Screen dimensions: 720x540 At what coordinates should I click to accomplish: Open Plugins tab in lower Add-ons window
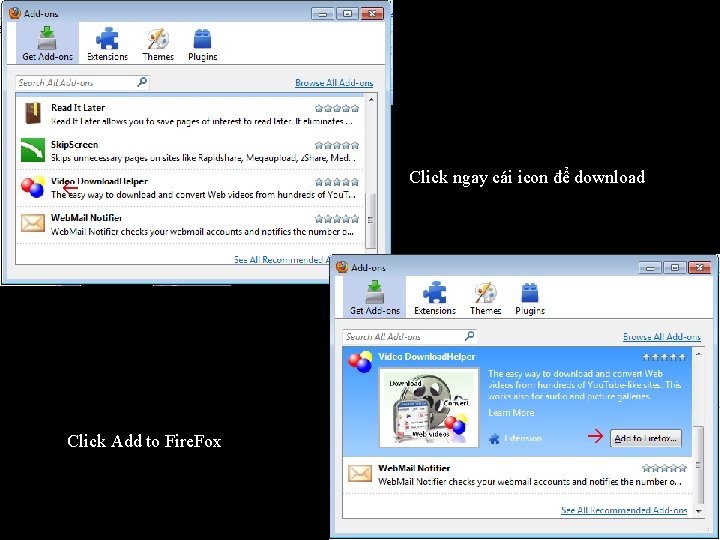530,297
